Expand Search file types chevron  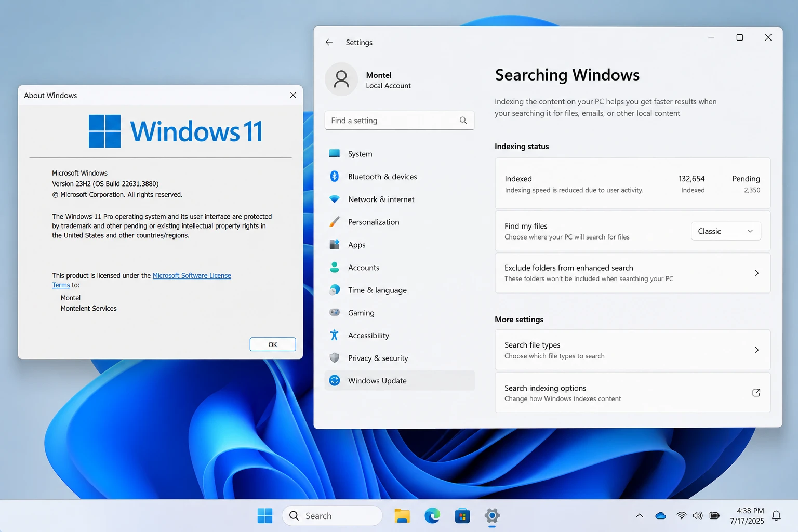[756, 350]
